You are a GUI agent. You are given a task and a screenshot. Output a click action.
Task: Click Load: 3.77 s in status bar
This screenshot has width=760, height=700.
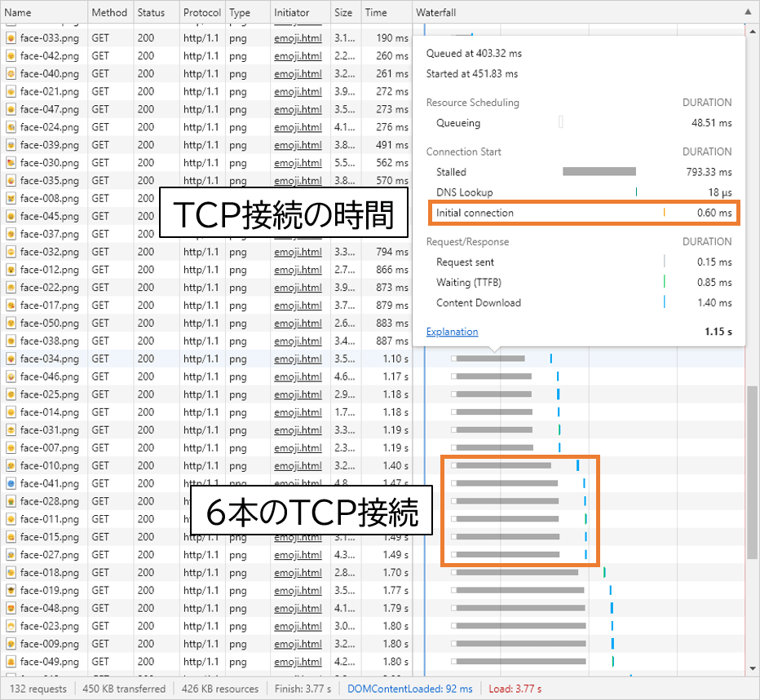click(515, 689)
